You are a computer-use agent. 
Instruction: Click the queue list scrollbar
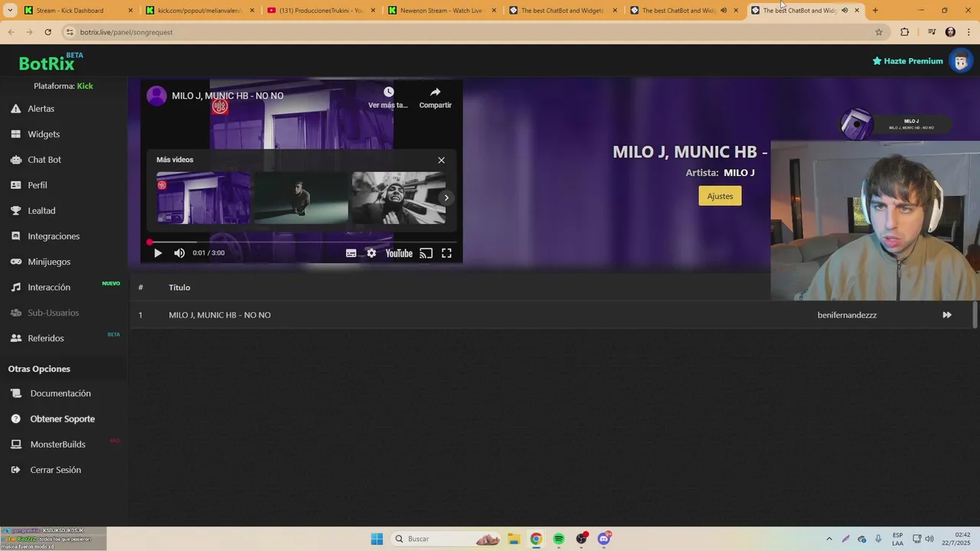pyautogui.click(x=975, y=315)
